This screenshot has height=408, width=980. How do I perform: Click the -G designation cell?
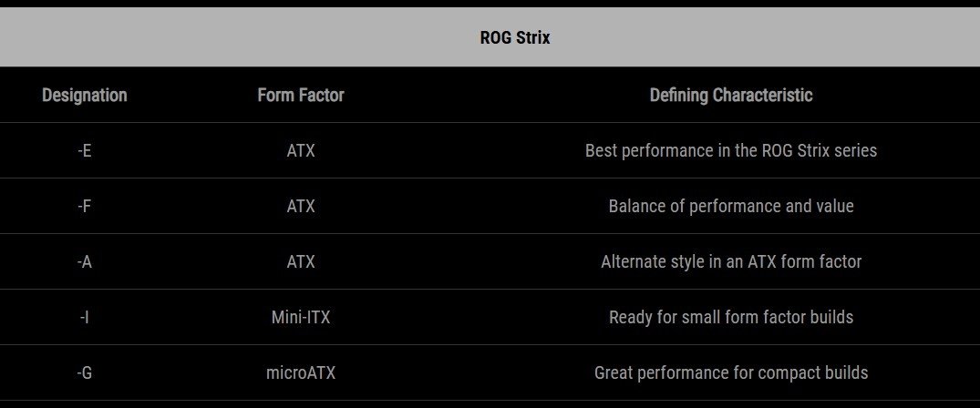pos(85,373)
